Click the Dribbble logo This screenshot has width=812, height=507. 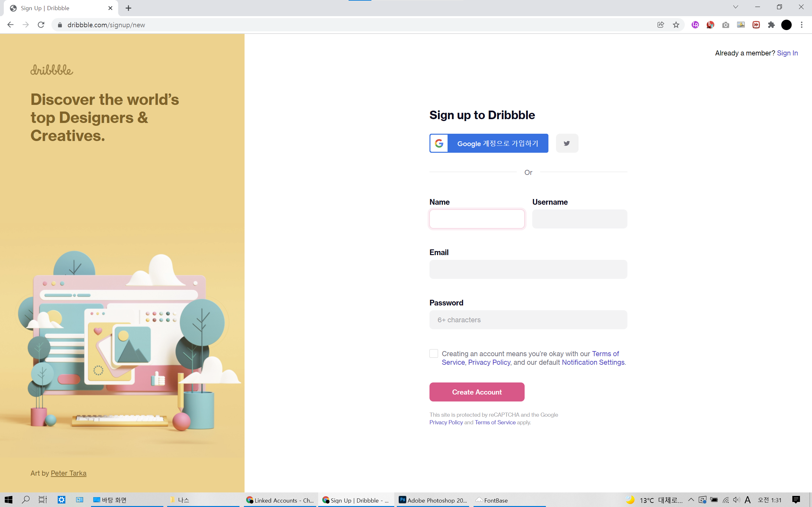click(52, 70)
